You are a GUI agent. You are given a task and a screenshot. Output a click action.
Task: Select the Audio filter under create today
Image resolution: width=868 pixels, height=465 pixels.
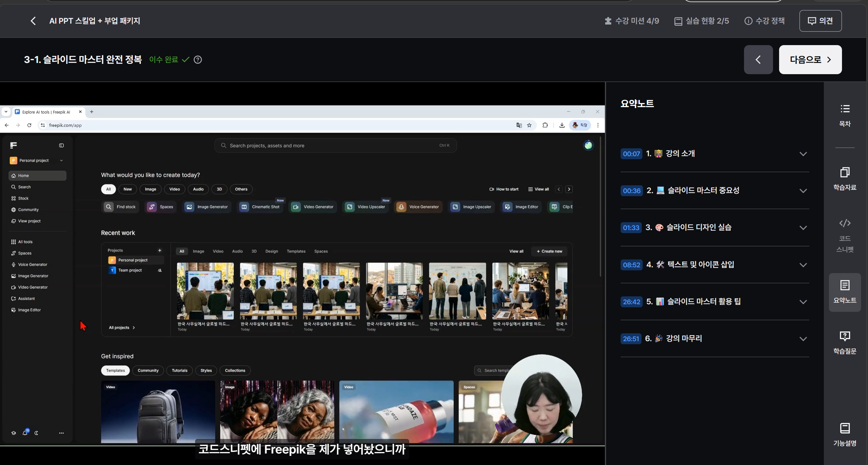point(198,189)
